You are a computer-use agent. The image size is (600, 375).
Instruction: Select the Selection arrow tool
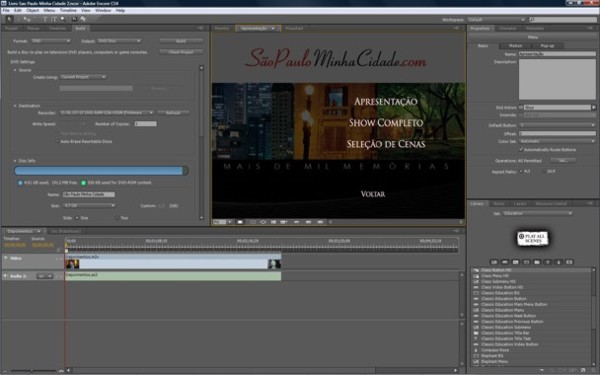(x=10, y=19)
